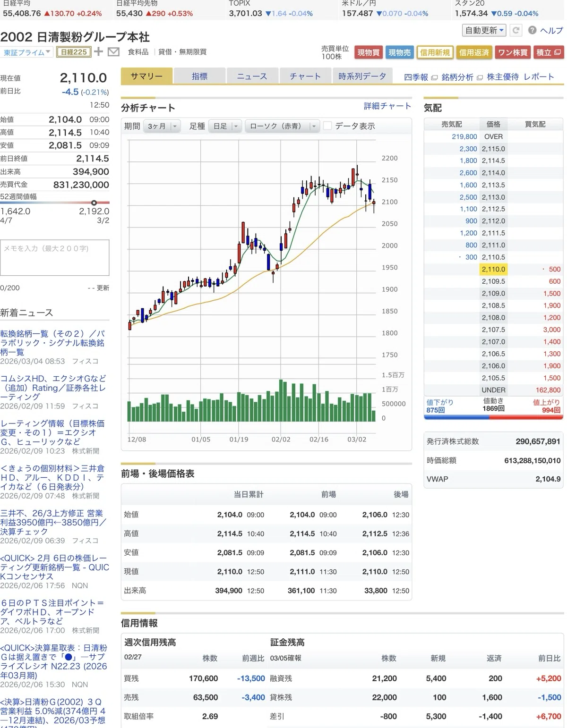This screenshot has height=728, width=567.
Task: Add the stock with the plus icon
Action: [x=98, y=52]
